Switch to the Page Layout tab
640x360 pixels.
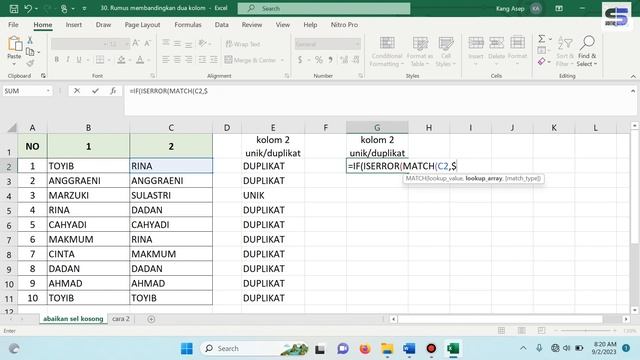(142, 25)
